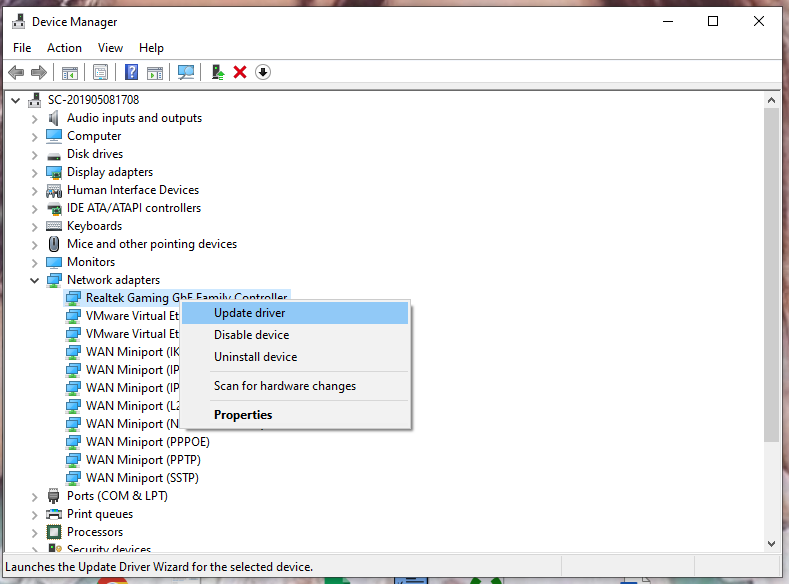Click the Processors chip icon
Screen dimensions: 789x584
coord(54,532)
